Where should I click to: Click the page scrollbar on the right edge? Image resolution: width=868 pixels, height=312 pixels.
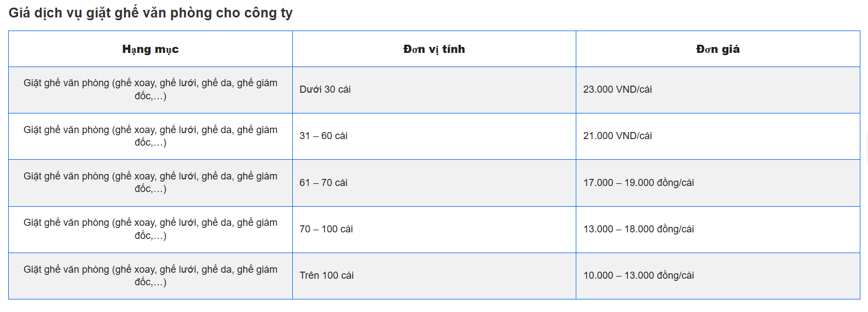pos(866,147)
